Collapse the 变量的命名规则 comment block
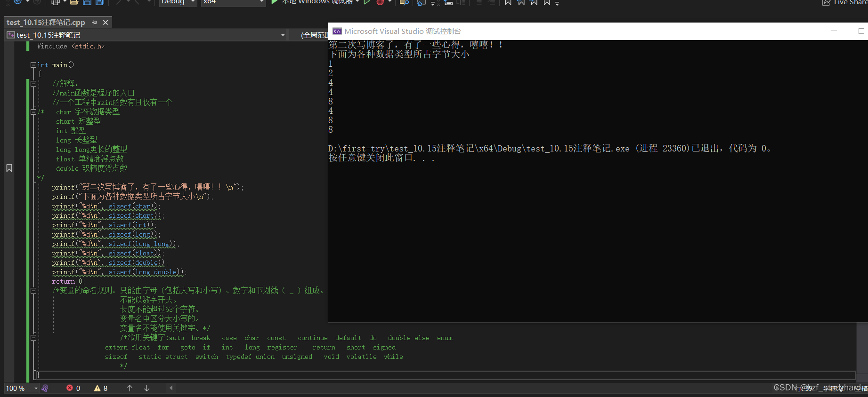Image resolution: width=868 pixels, height=397 pixels. pyautogui.click(x=33, y=291)
